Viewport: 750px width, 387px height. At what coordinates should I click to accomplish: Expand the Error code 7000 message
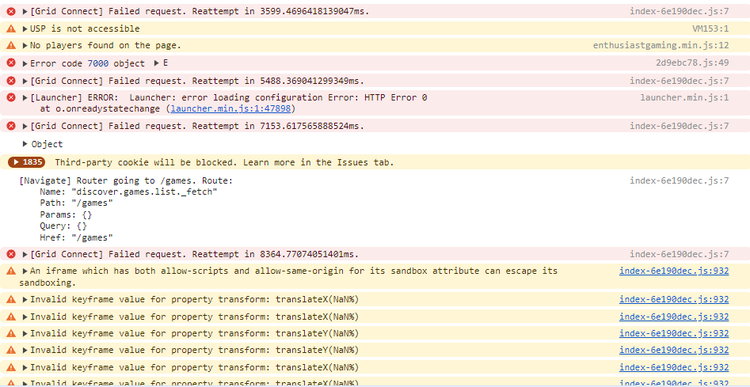tap(25, 63)
